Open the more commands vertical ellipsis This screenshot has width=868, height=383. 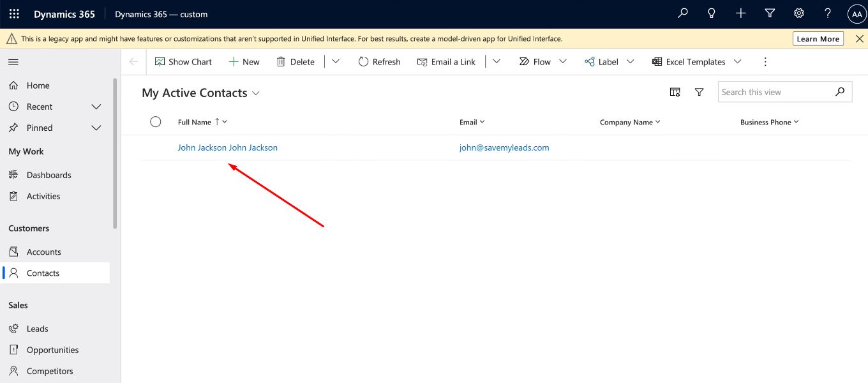click(x=766, y=62)
